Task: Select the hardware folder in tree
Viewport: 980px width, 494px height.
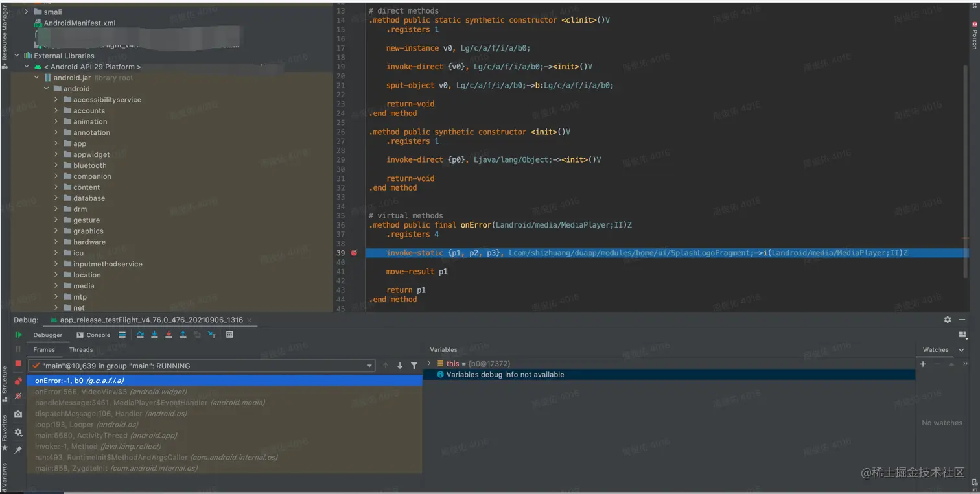Action: click(84, 242)
